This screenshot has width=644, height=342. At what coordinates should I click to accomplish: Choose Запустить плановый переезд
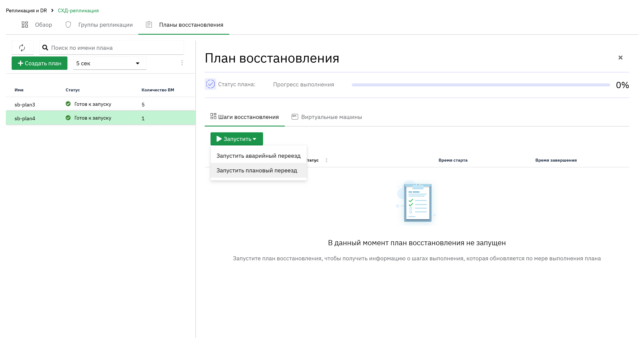click(259, 170)
